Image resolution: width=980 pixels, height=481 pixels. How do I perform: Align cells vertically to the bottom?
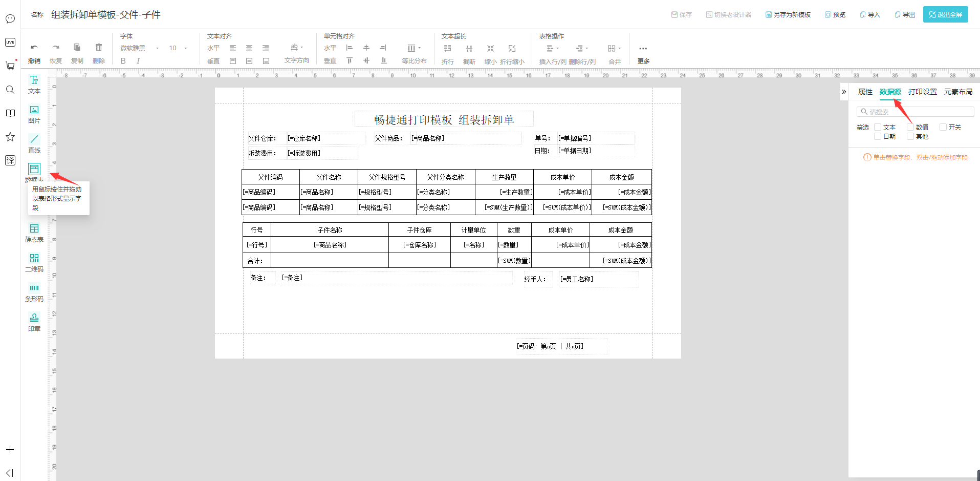point(383,61)
